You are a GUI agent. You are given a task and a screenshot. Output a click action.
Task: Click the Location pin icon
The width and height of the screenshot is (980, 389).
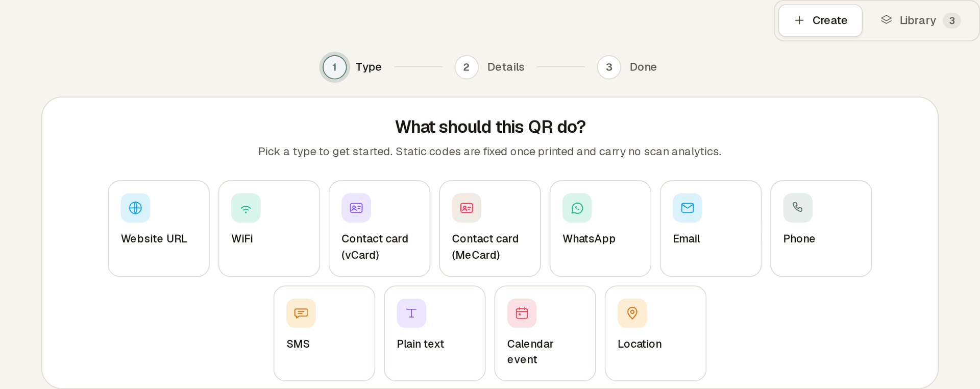[632, 313]
